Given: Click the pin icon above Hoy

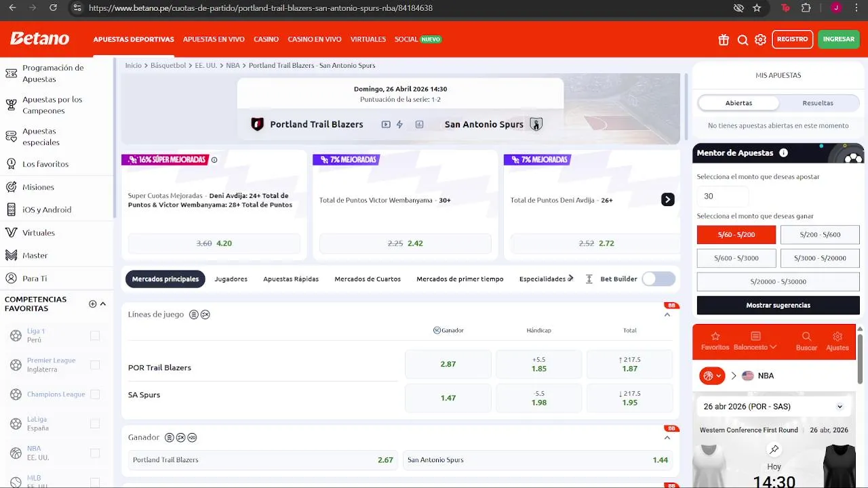Looking at the screenshot, I should [x=774, y=449].
